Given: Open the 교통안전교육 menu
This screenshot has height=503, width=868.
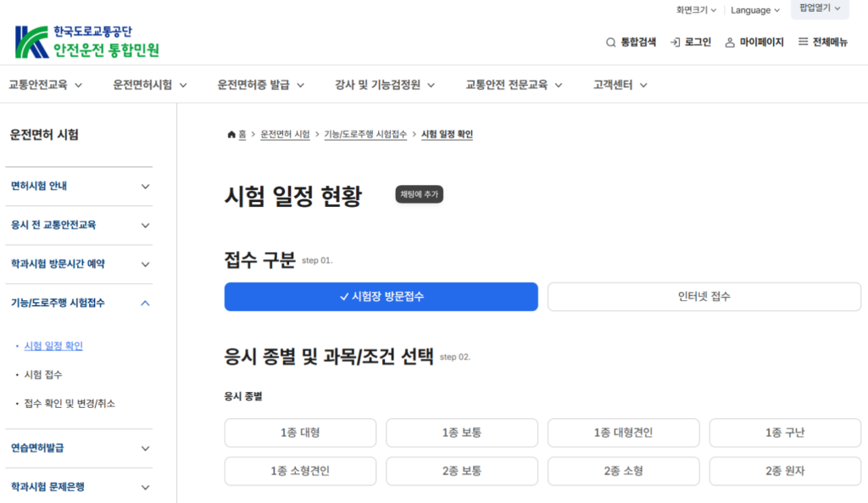Looking at the screenshot, I should (x=46, y=85).
